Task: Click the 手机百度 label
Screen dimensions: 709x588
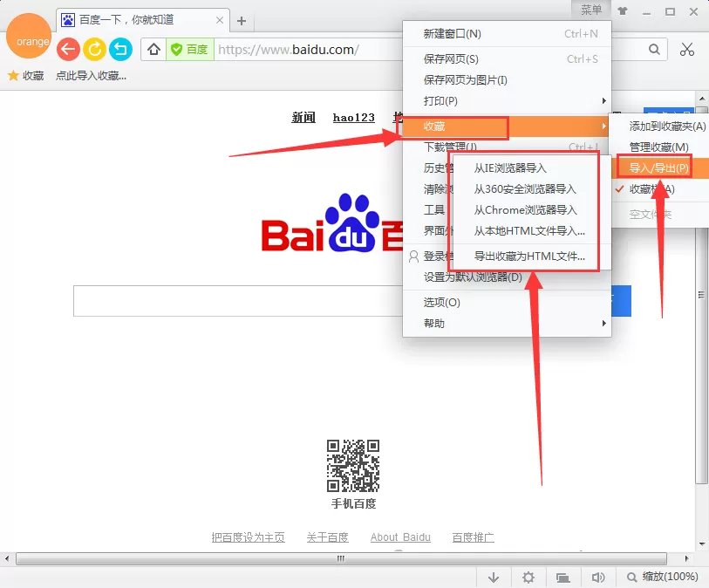Action: pos(353,503)
